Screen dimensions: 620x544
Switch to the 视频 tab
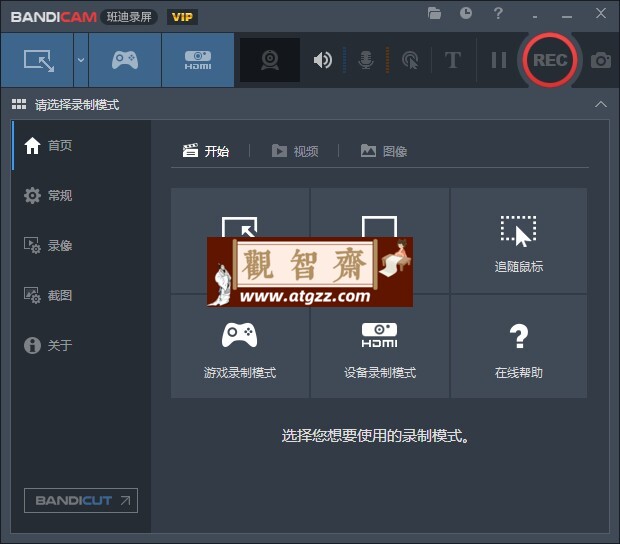click(295, 151)
